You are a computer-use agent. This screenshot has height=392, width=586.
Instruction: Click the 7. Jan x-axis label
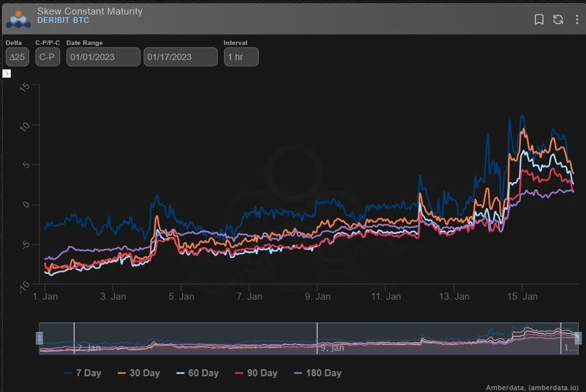pyautogui.click(x=249, y=297)
